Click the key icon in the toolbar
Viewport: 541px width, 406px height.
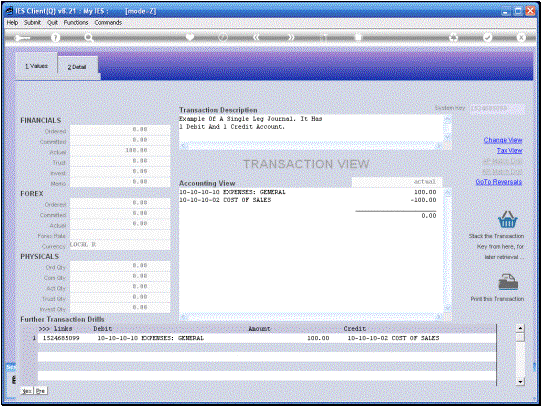22,38
